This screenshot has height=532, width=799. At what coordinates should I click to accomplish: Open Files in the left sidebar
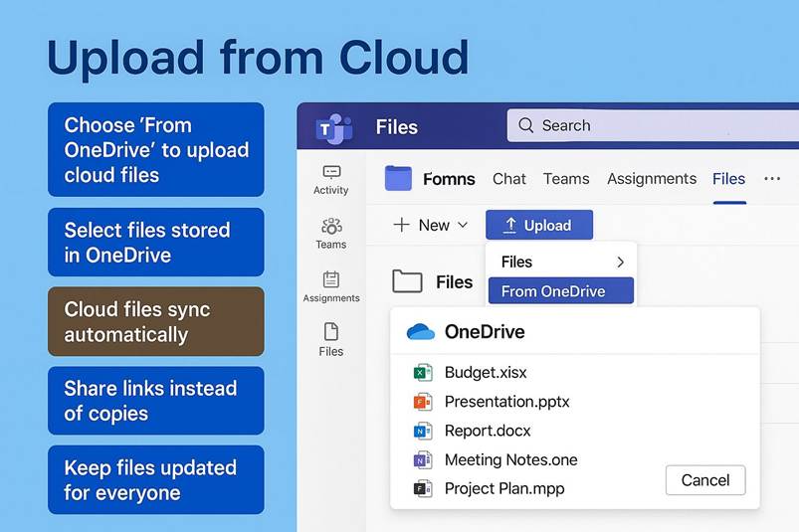pos(330,339)
